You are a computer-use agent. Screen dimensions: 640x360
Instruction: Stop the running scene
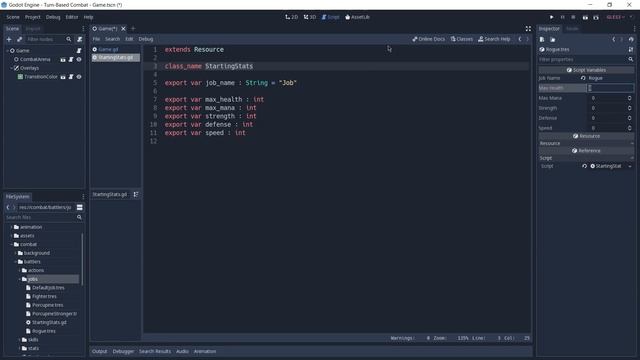pyautogui.click(x=573, y=17)
